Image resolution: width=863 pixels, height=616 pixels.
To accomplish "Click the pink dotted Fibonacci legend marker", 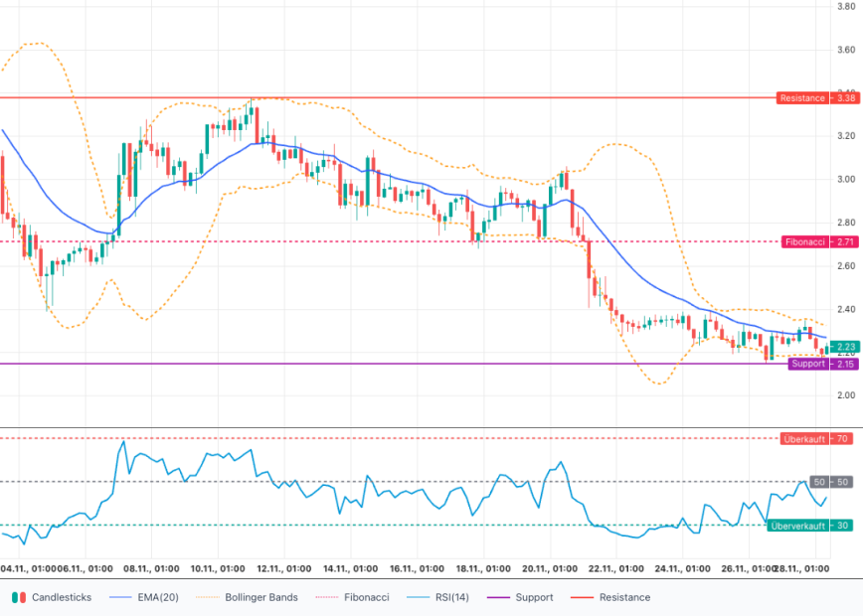I will [x=326, y=597].
